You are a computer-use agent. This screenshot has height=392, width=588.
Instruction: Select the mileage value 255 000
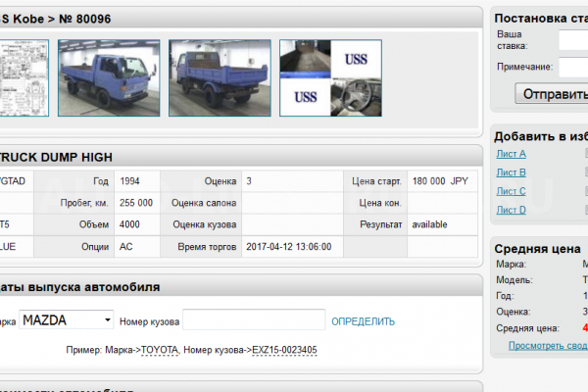[x=136, y=203]
